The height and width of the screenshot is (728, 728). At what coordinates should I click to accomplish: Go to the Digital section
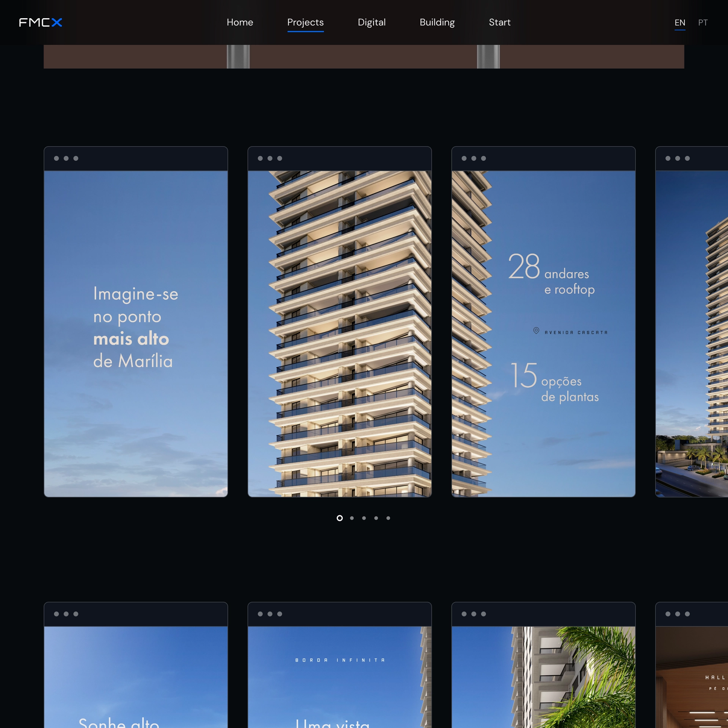coord(371,22)
